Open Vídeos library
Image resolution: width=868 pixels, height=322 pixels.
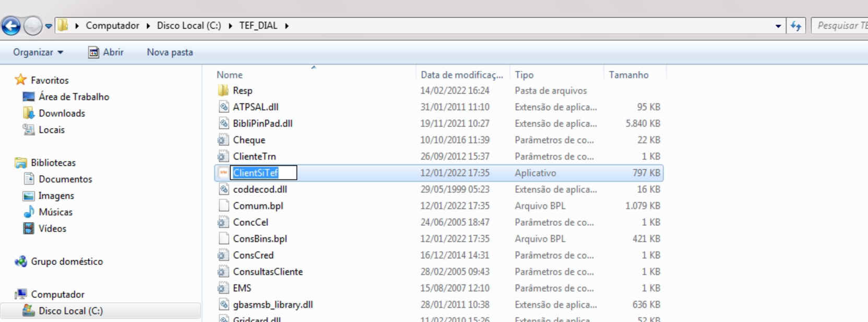(x=52, y=228)
